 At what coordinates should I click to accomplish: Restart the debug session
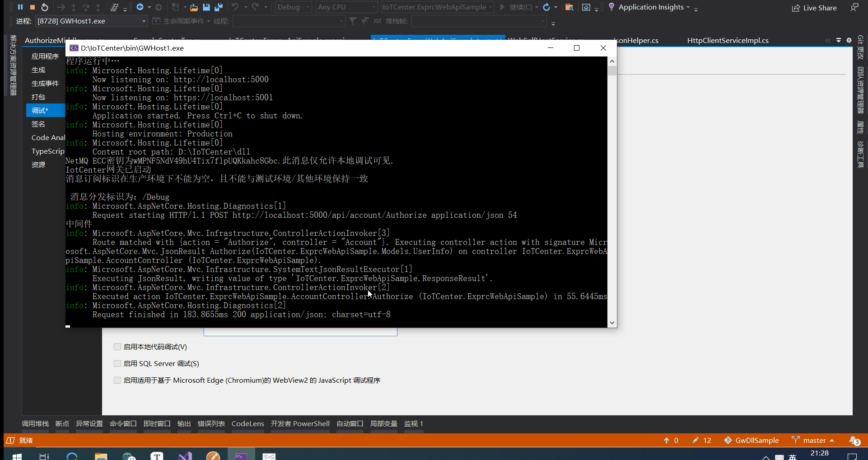[x=45, y=7]
